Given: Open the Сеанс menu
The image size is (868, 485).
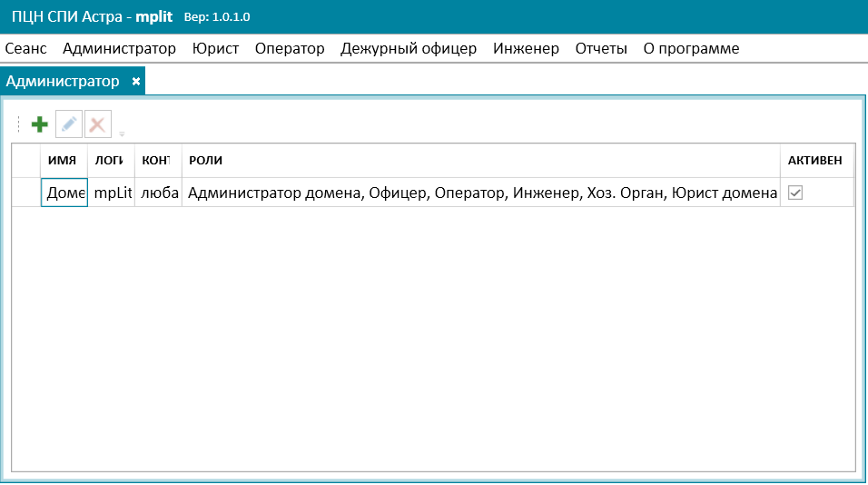Looking at the screenshot, I should (26, 49).
